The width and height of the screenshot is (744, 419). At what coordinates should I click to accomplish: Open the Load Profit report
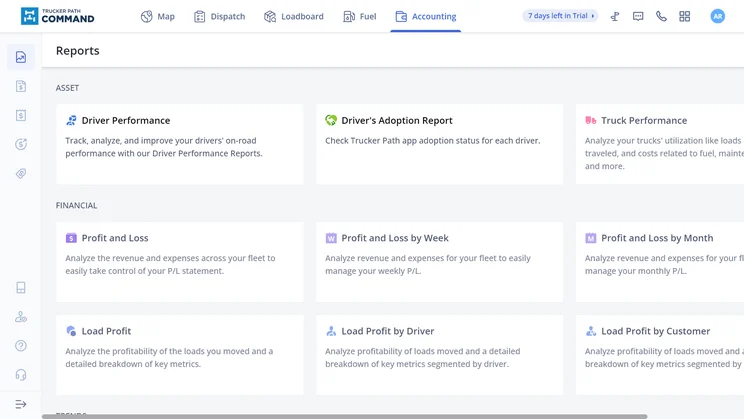tap(179, 354)
